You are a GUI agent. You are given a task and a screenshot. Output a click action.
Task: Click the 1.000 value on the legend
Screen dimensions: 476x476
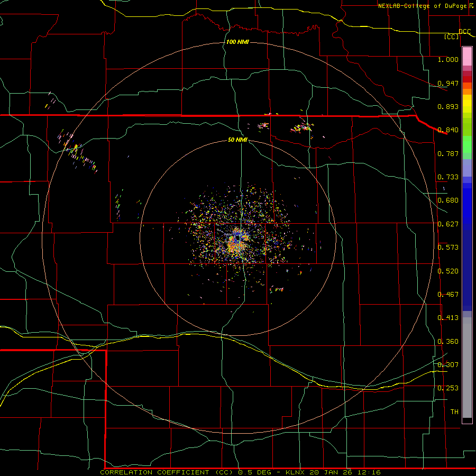click(x=448, y=59)
